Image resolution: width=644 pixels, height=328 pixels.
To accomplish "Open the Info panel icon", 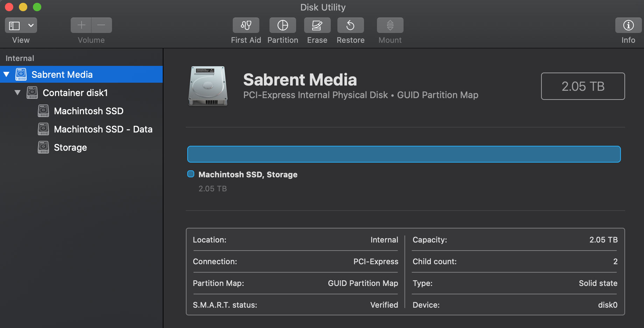I will point(628,25).
